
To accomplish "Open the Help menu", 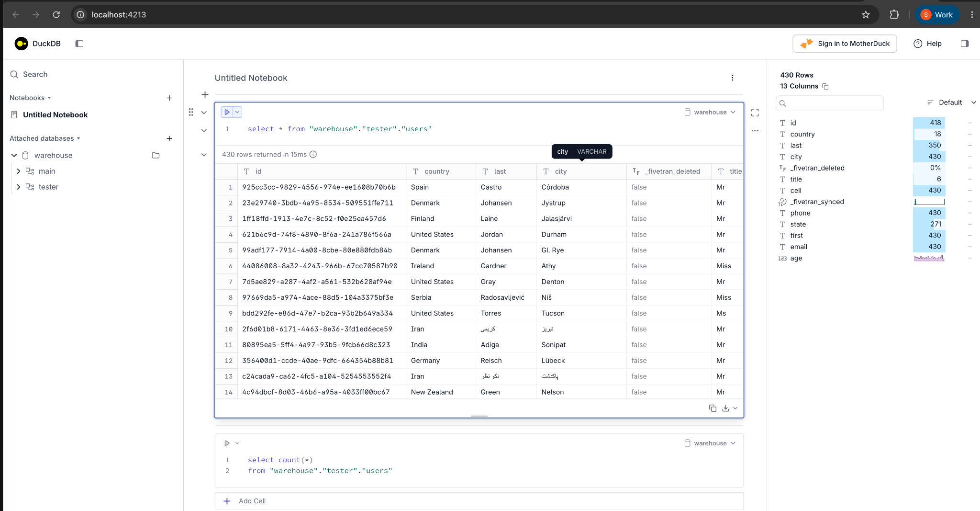I will tap(928, 44).
